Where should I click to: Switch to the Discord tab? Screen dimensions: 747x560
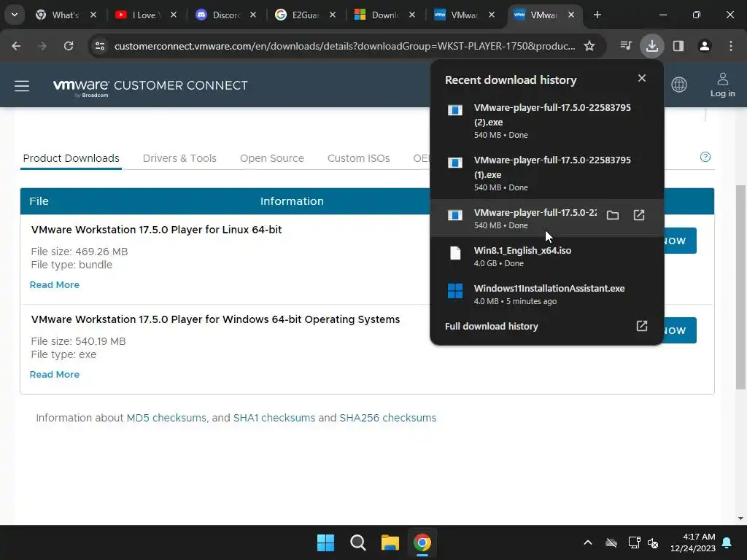coord(225,15)
